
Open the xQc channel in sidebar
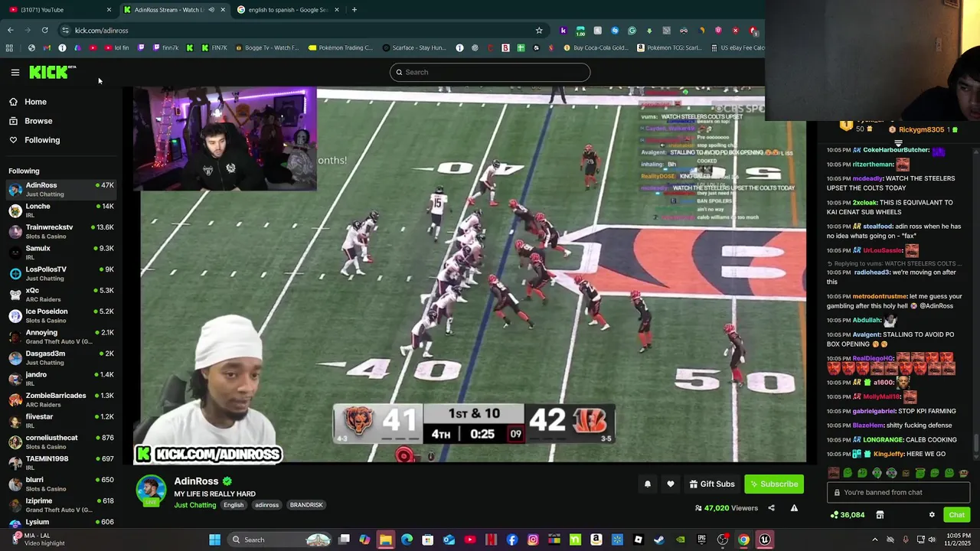click(60, 295)
